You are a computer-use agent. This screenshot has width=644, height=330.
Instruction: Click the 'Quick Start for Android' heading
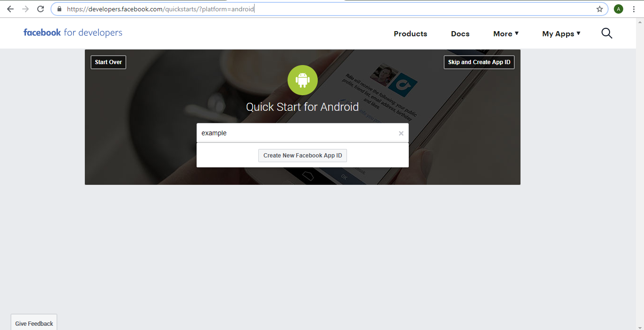[303, 107]
